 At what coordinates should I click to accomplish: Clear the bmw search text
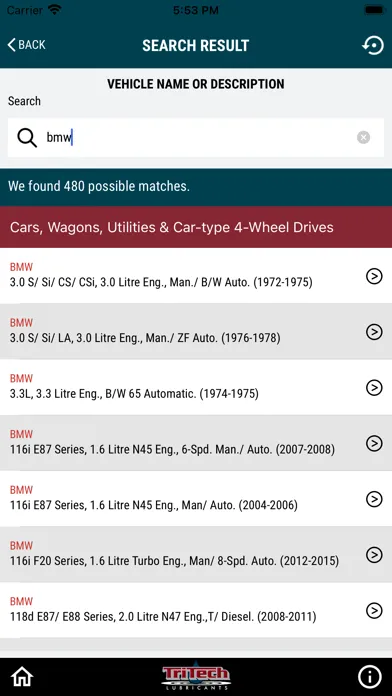pos(363,138)
